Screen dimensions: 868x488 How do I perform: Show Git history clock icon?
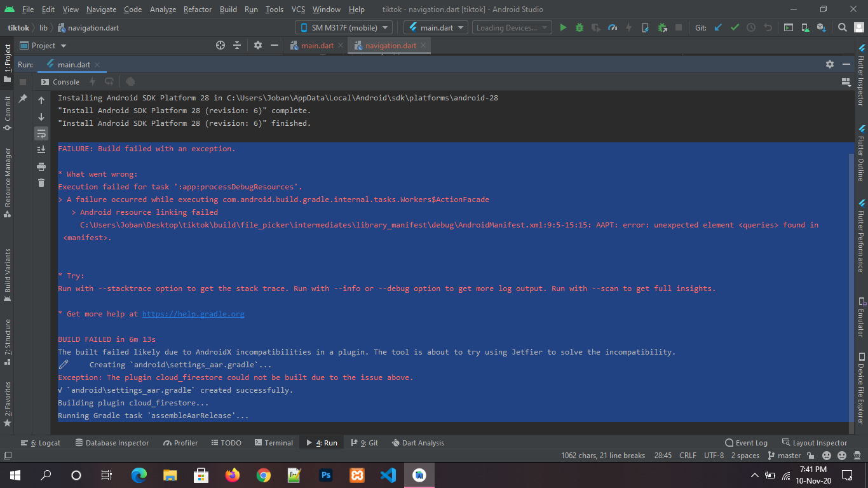(751, 27)
